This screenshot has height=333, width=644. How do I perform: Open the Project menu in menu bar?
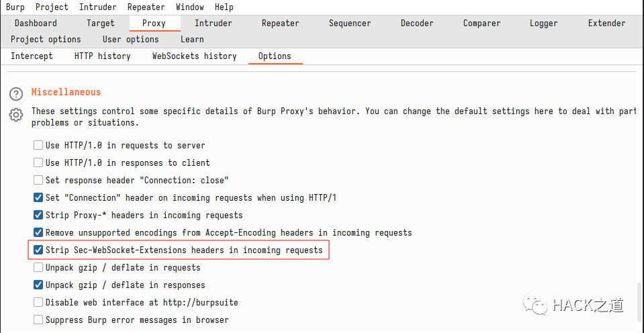click(x=52, y=7)
